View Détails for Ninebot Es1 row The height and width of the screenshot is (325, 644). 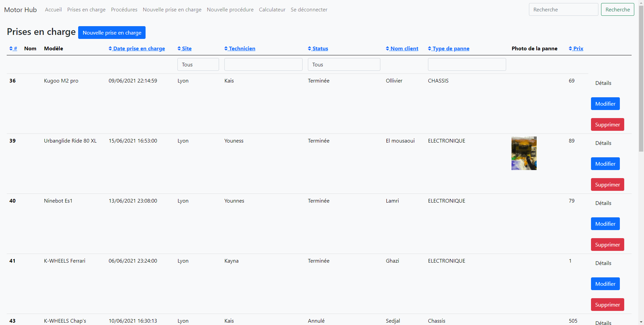[603, 203]
